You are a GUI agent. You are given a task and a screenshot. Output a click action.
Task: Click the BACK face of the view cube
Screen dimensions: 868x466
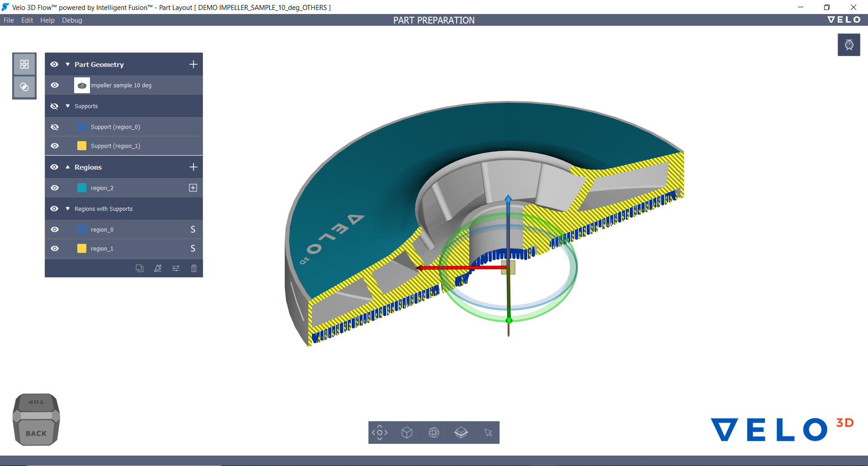click(36, 433)
